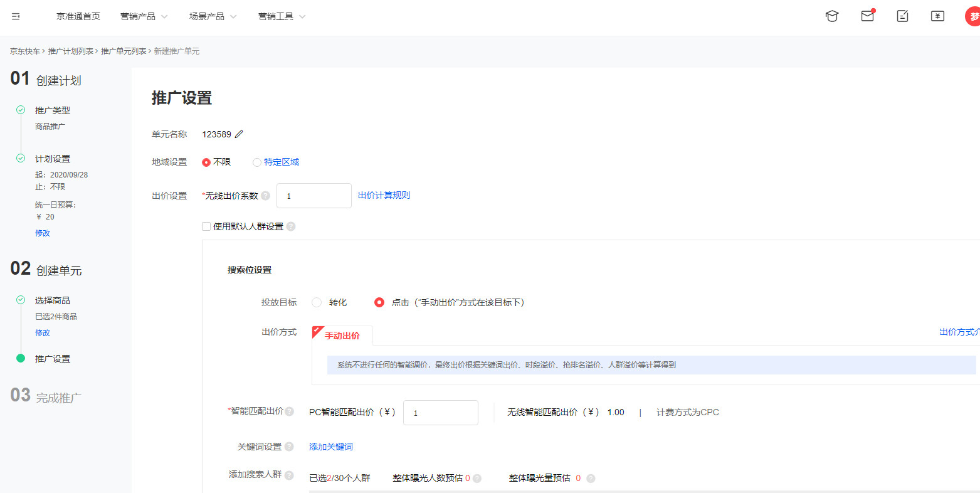Expand the 营销工具 dropdown menu
This screenshot has height=493, width=980.
pyautogui.click(x=282, y=16)
